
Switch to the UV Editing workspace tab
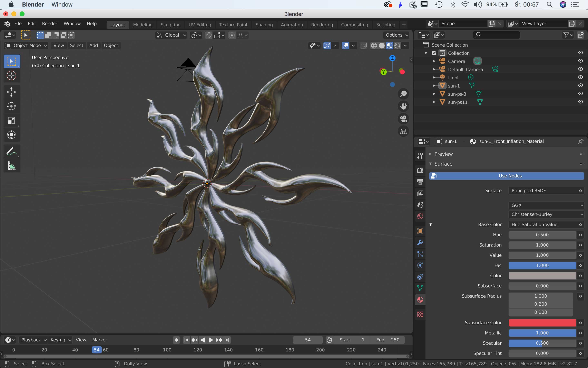click(x=200, y=25)
